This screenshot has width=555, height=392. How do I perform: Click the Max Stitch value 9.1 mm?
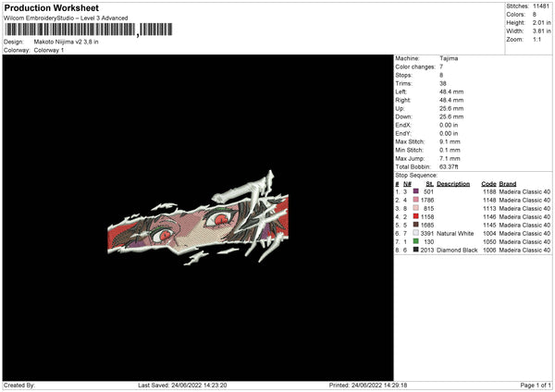(450, 141)
